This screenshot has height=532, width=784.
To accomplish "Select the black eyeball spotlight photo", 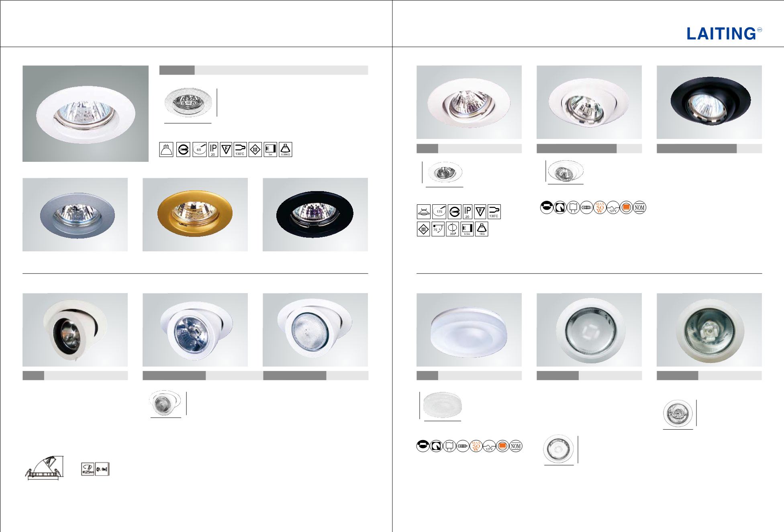I will click(x=709, y=102).
